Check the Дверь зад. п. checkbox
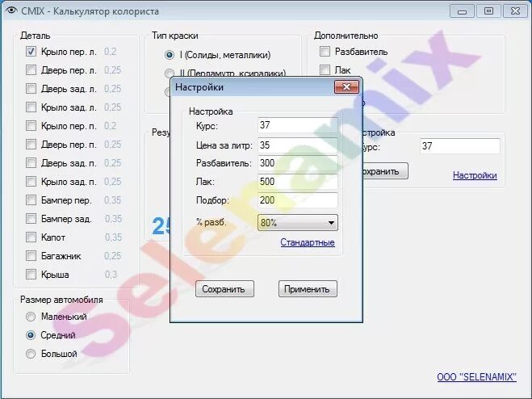Screen dimensions: 532x399 [x=31, y=163]
